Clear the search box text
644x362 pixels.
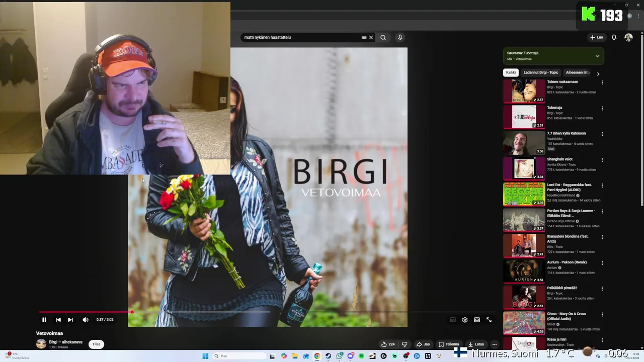[371, 37]
